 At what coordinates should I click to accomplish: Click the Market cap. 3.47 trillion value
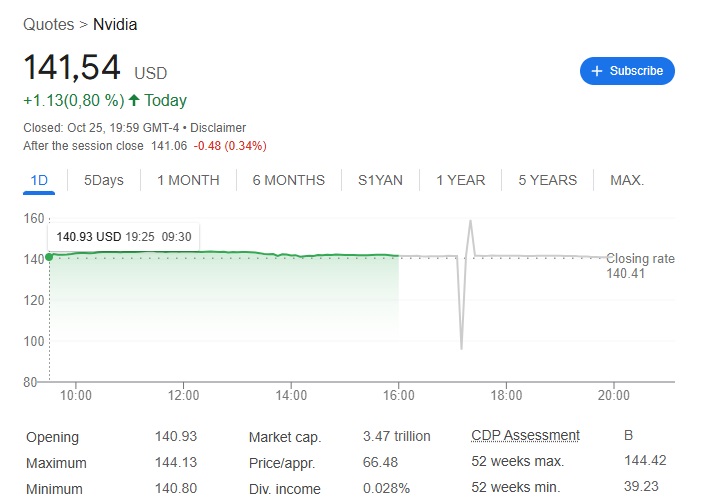pyautogui.click(x=396, y=437)
